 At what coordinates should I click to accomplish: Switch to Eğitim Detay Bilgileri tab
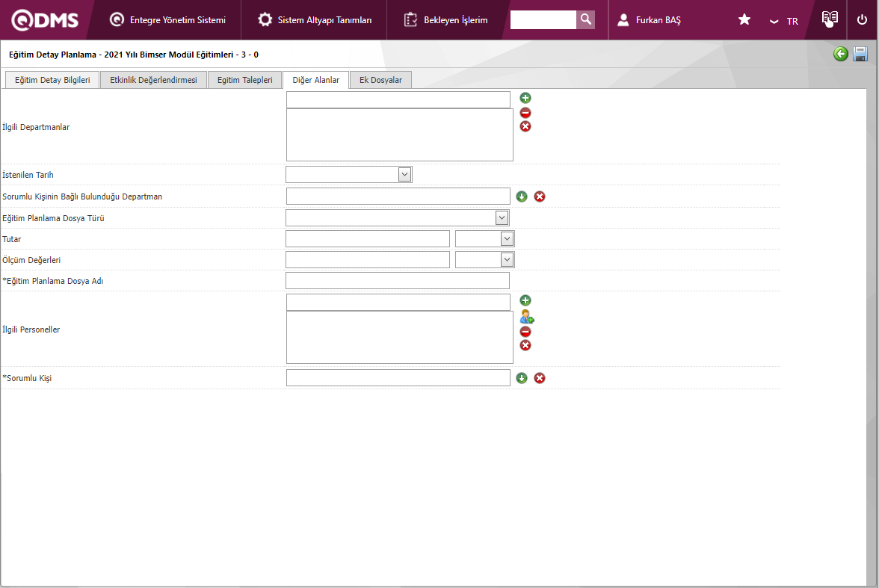tap(52, 80)
